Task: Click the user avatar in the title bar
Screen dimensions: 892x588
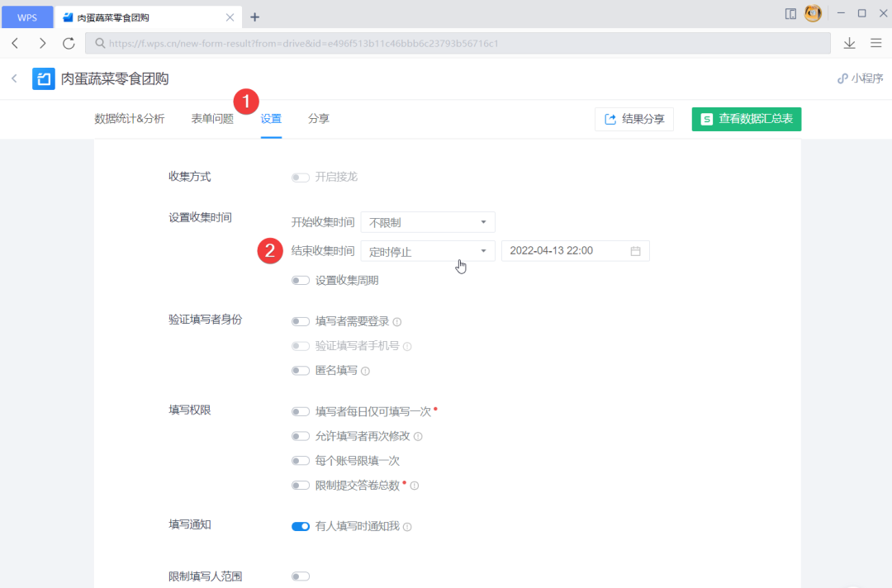Action: coord(812,13)
